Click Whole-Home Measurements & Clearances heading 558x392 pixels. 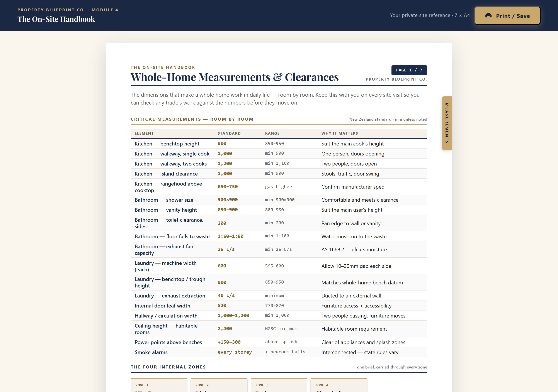click(235, 77)
